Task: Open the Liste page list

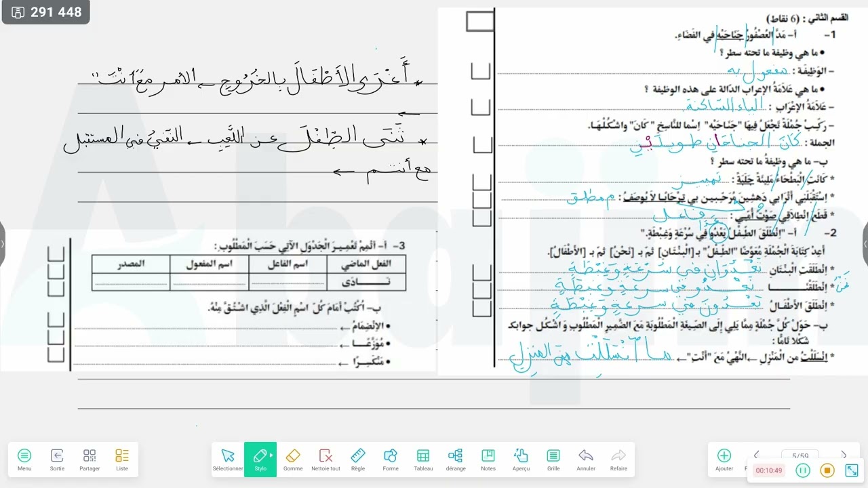Action: (x=122, y=460)
